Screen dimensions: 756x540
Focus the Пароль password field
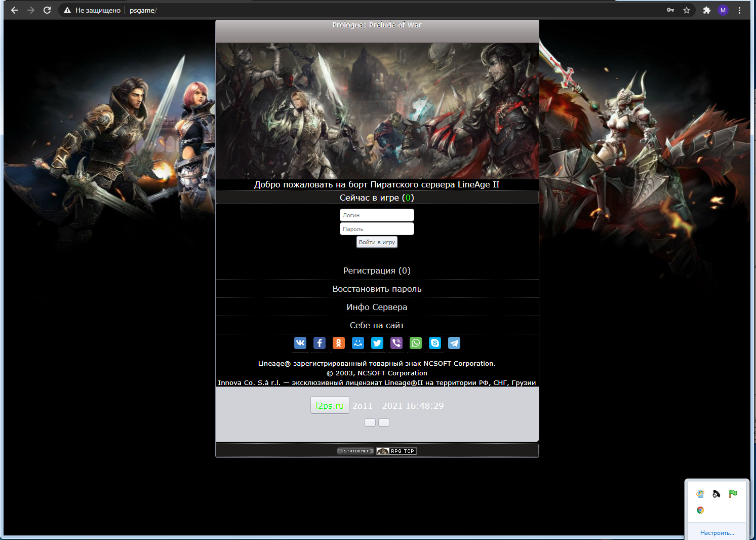click(x=377, y=229)
